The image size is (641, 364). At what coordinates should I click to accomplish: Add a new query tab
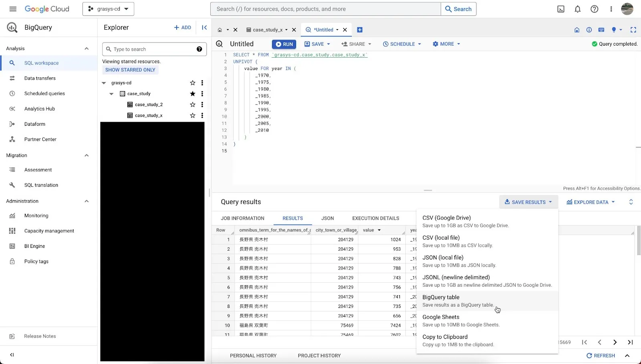(360, 30)
